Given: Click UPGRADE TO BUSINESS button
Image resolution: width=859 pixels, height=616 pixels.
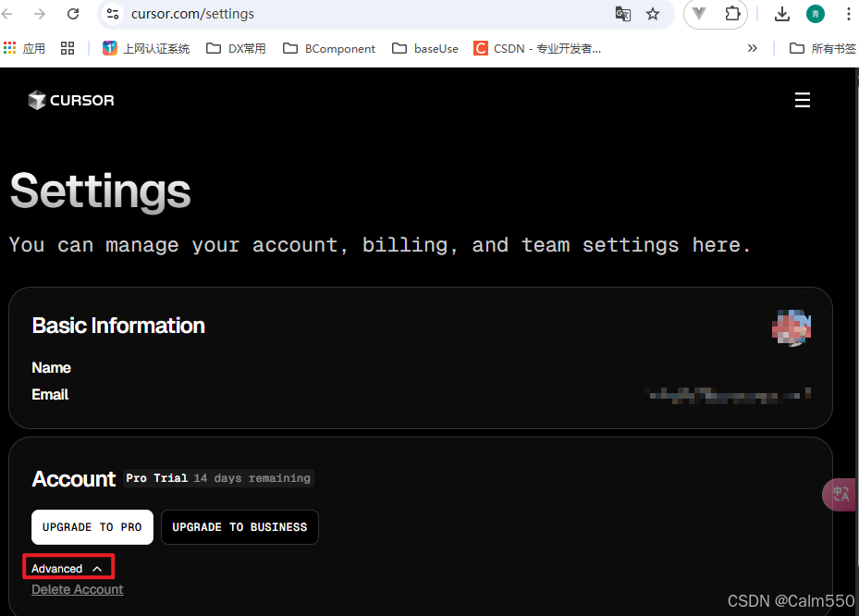Looking at the screenshot, I should click(x=240, y=527).
